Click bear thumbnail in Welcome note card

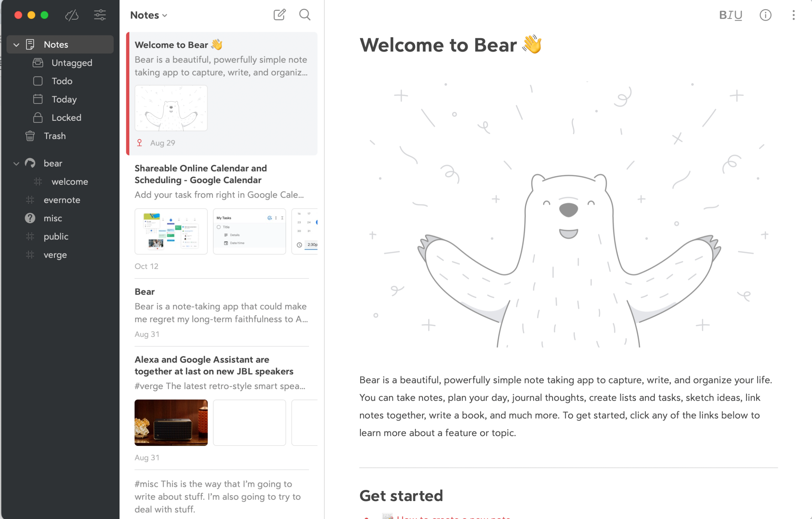[171, 108]
